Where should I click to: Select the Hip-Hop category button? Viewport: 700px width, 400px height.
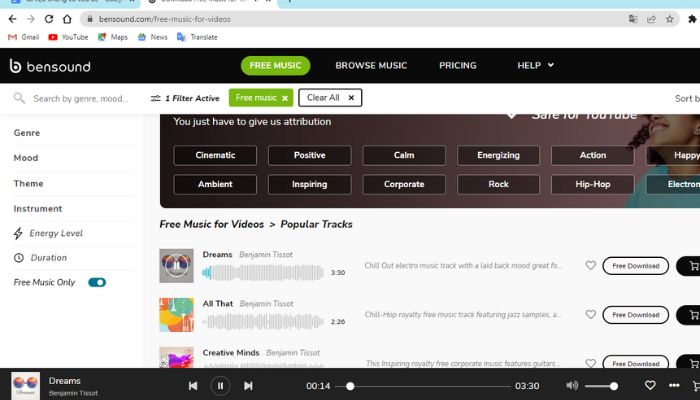pos(593,184)
